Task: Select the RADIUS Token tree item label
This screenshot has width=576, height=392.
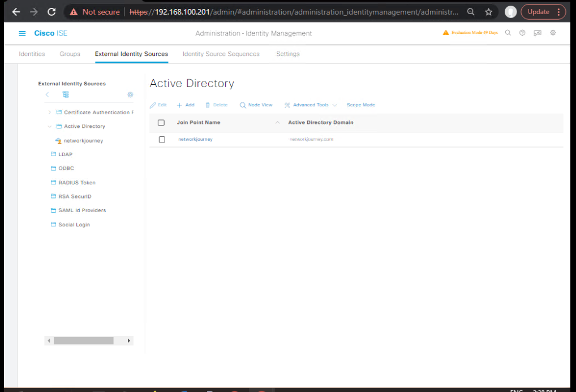Action: [x=77, y=183]
